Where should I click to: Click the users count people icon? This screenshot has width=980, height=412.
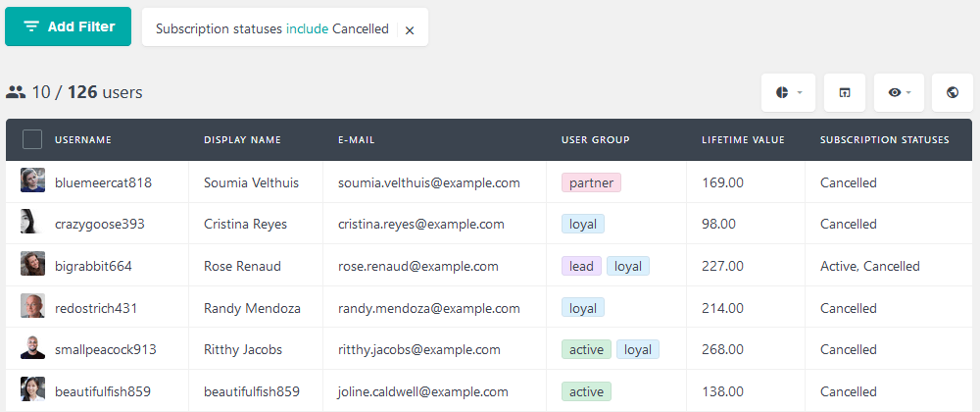(x=16, y=92)
